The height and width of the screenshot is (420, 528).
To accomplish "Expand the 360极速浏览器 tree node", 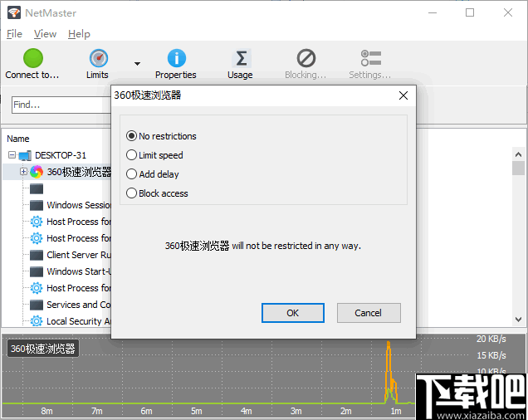I will (23, 172).
